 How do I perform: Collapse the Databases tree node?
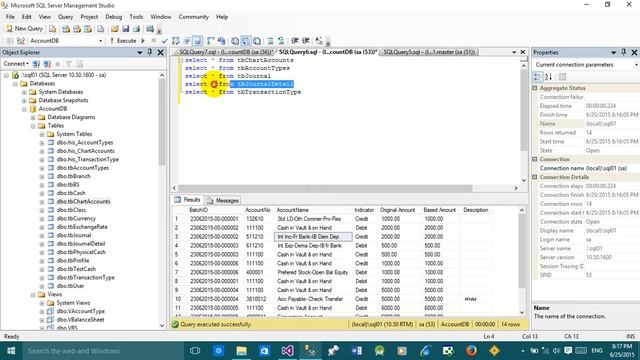pos(15,84)
